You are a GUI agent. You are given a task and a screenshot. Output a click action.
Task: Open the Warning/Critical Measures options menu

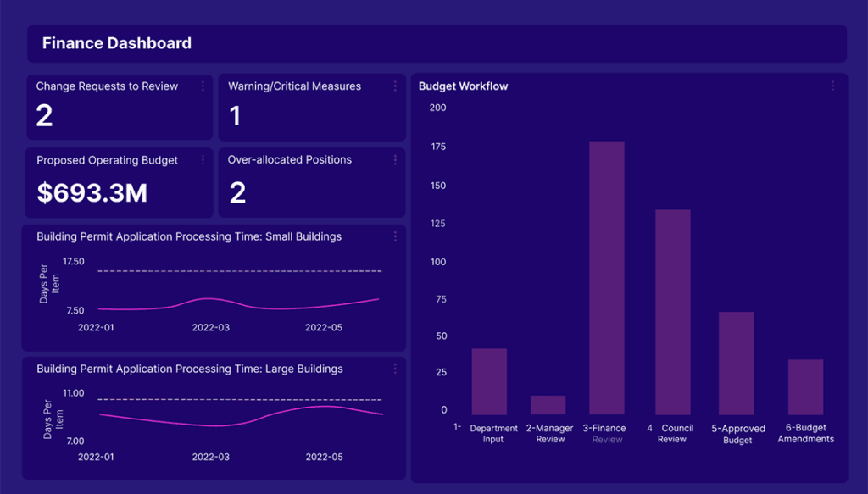click(x=394, y=86)
